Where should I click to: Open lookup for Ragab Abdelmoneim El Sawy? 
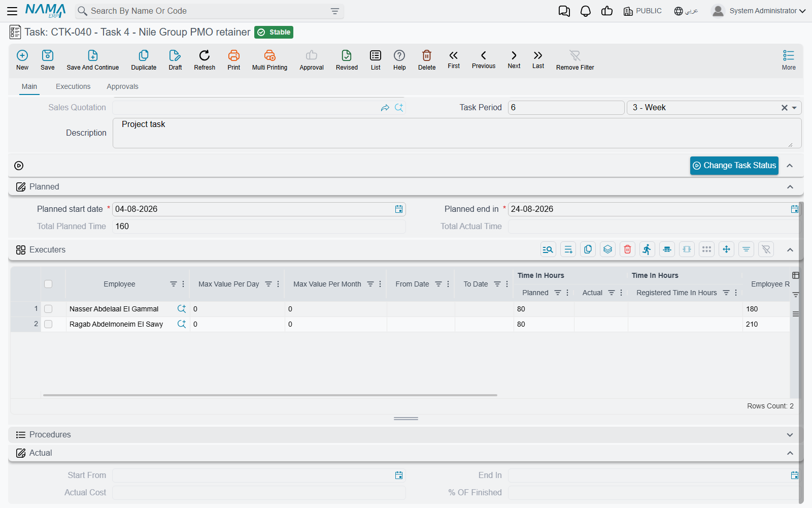(181, 324)
